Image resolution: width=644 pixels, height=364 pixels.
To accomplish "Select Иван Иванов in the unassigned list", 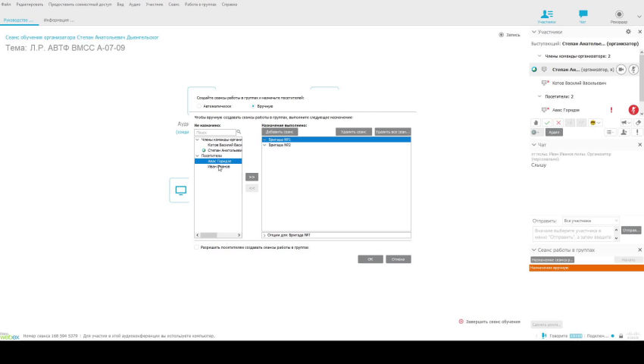I will (218, 166).
